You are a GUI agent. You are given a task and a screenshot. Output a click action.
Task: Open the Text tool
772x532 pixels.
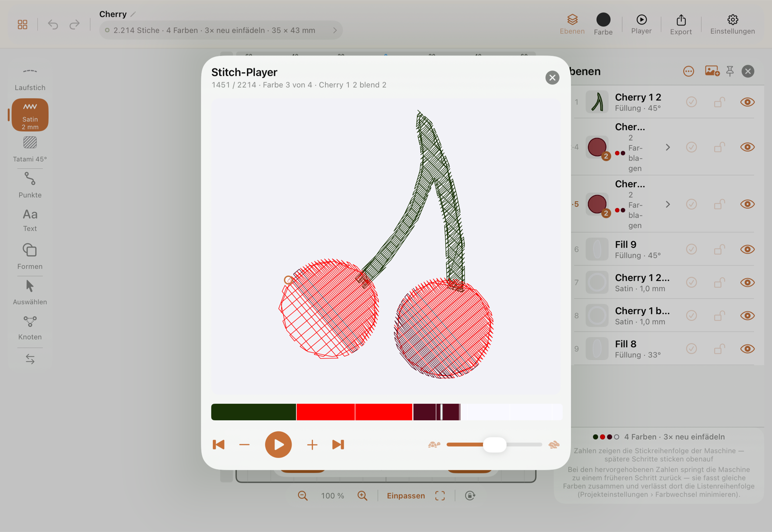tap(30, 220)
